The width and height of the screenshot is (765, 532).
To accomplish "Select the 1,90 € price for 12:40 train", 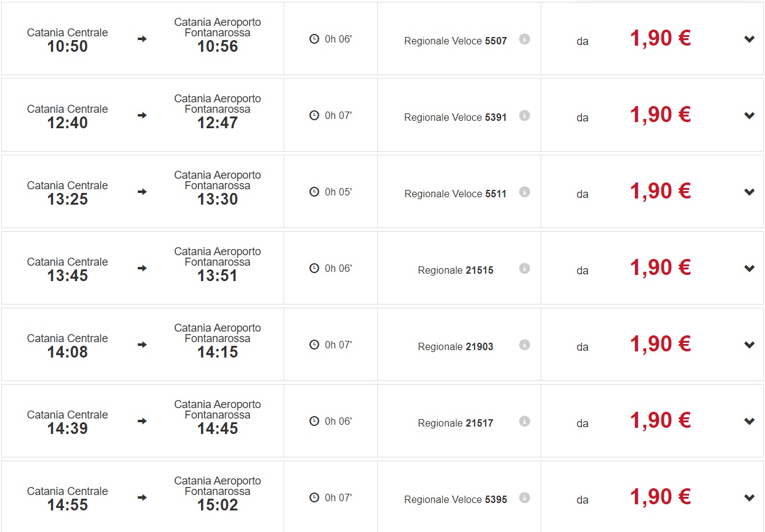I will 660,115.
